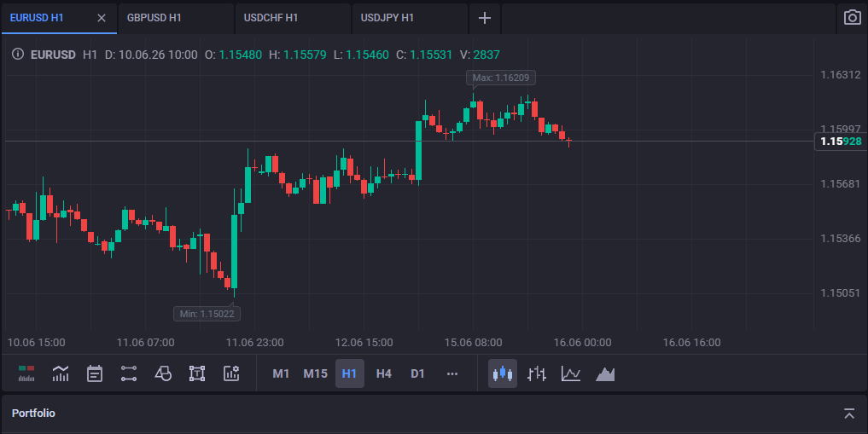Switch chart type to bars
Image resolution: width=868 pixels, height=434 pixels.
(537, 373)
